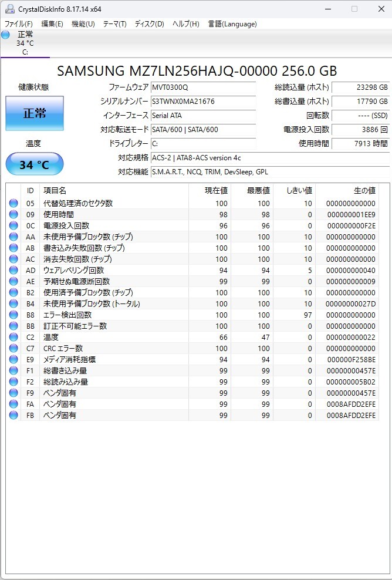Open the 機能(U) menu

(x=83, y=24)
